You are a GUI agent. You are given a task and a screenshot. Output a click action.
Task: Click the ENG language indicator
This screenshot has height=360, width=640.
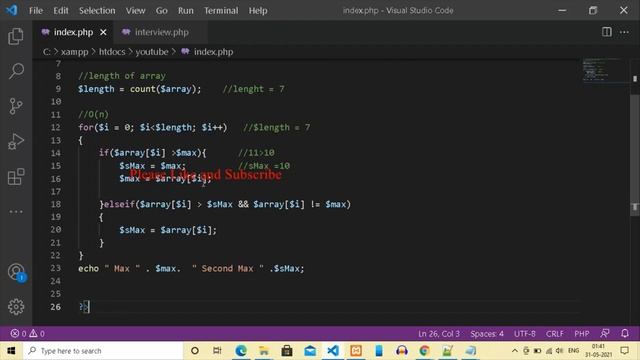tap(573, 351)
